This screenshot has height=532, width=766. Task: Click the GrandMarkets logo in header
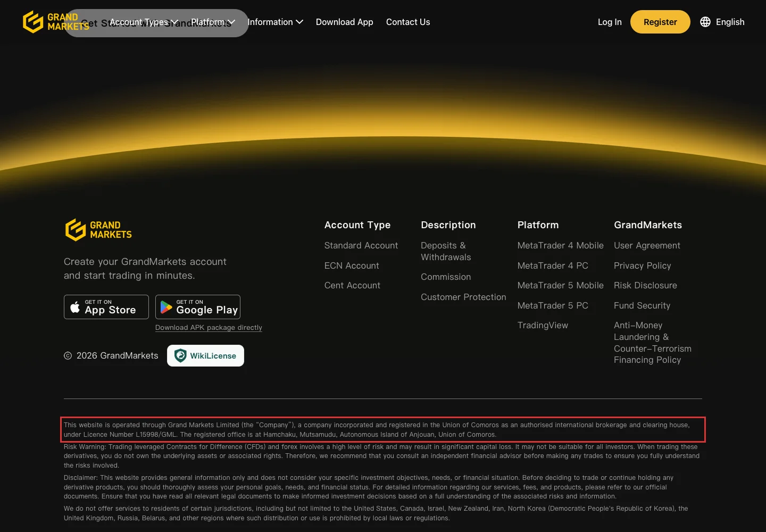(56, 22)
